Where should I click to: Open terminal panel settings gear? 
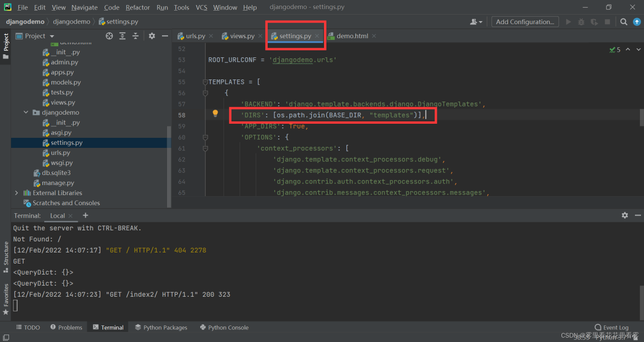click(625, 215)
